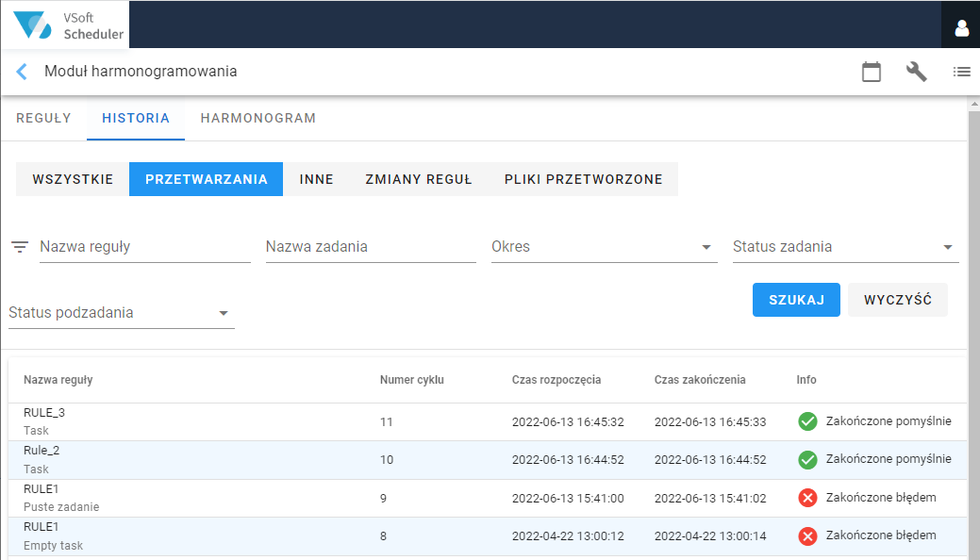Click the SZUKAJ search button

point(796,300)
